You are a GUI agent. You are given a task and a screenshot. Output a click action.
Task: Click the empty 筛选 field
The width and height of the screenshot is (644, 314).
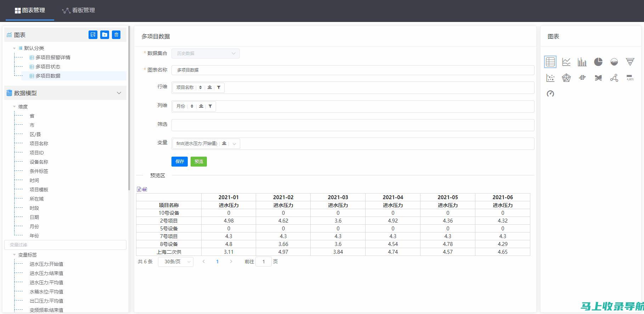pyautogui.click(x=353, y=125)
